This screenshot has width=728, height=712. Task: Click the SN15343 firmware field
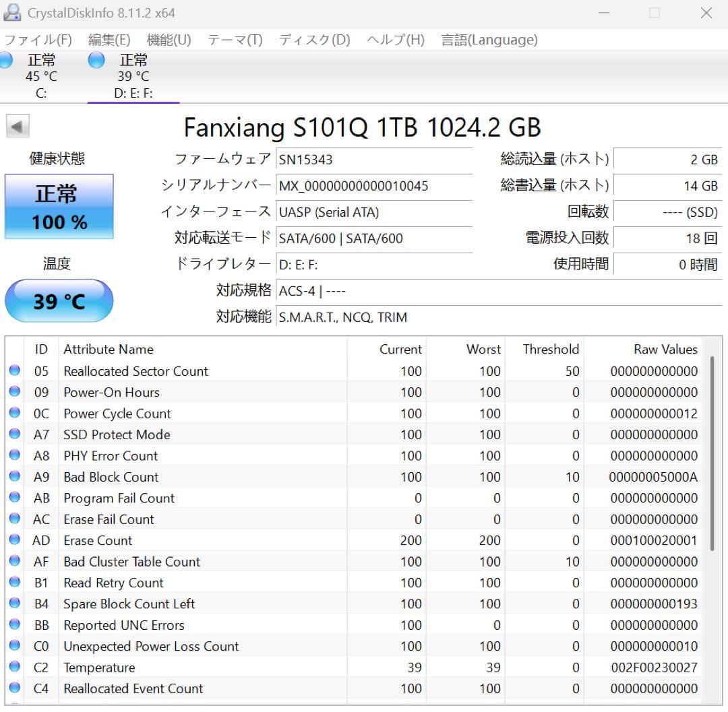coord(374,159)
